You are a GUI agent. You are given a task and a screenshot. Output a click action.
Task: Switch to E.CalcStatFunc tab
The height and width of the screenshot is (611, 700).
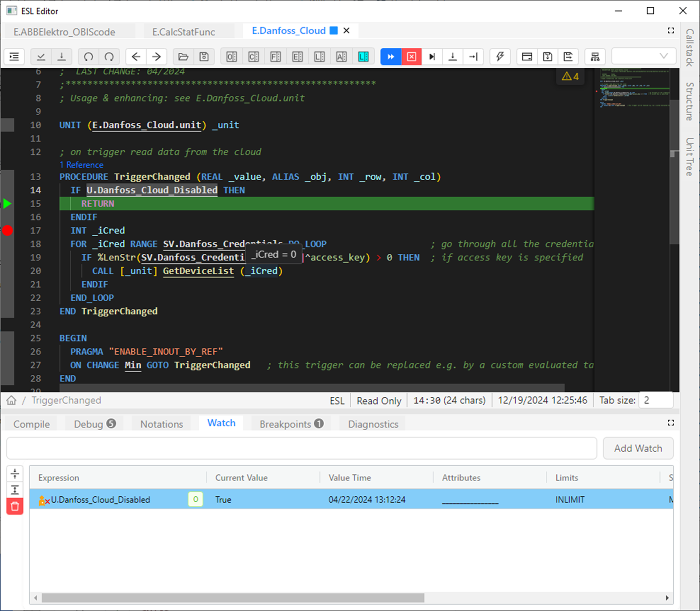pyautogui.click(x=183, y=32)
